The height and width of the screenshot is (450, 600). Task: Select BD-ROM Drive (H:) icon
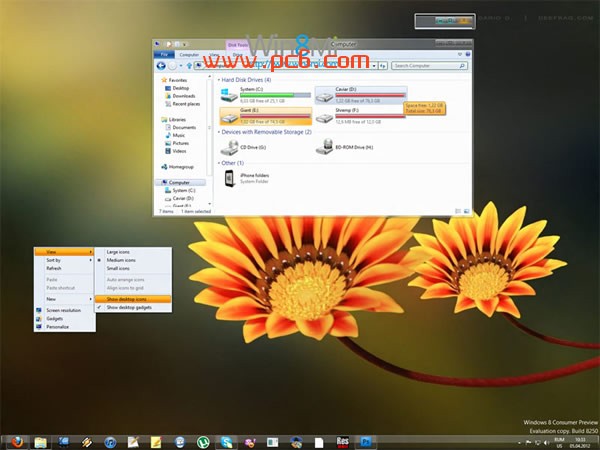(324, 147)
